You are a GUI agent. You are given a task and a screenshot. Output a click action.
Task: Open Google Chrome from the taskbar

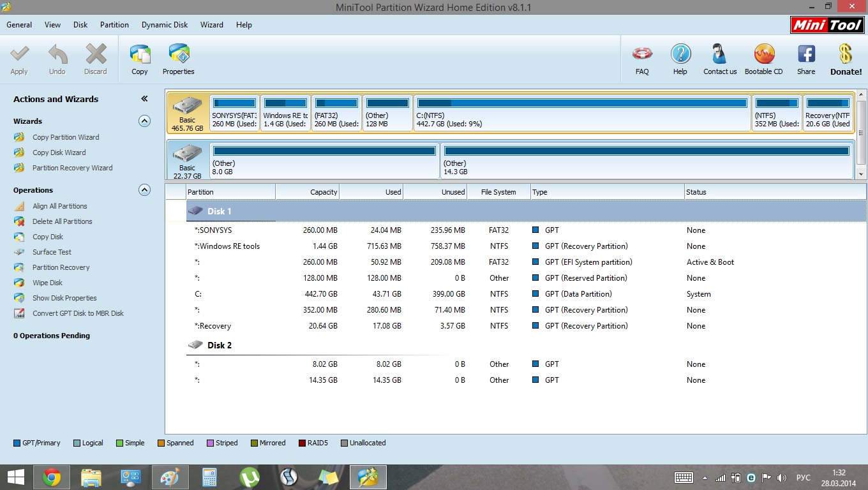pos(52,477)
